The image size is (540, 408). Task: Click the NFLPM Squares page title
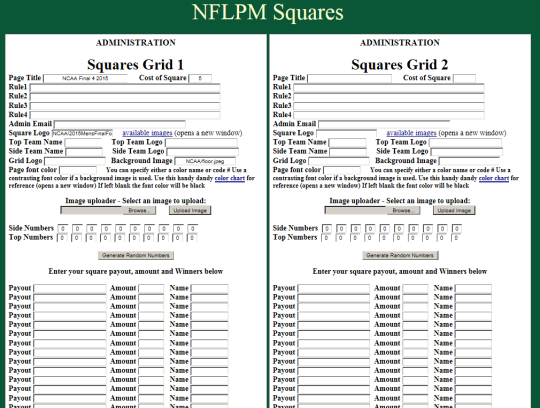click(268, 12)
